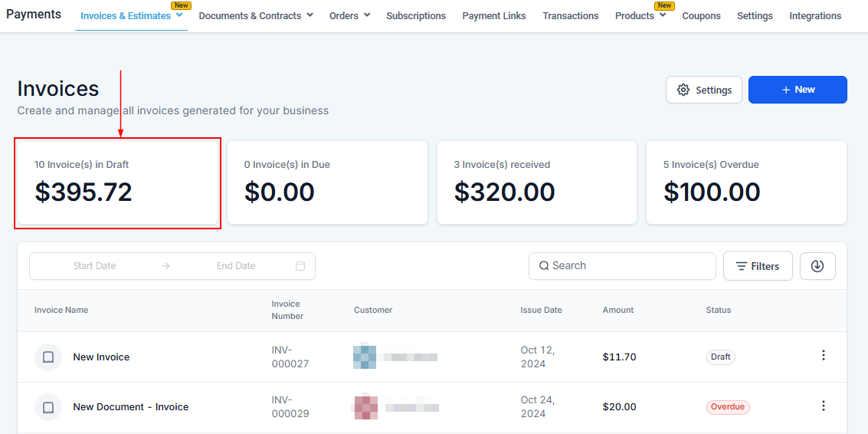Open three-dot menu for the INV-000029 row
The height and width of the screenshot is (434, 868).
coord(824,406)
